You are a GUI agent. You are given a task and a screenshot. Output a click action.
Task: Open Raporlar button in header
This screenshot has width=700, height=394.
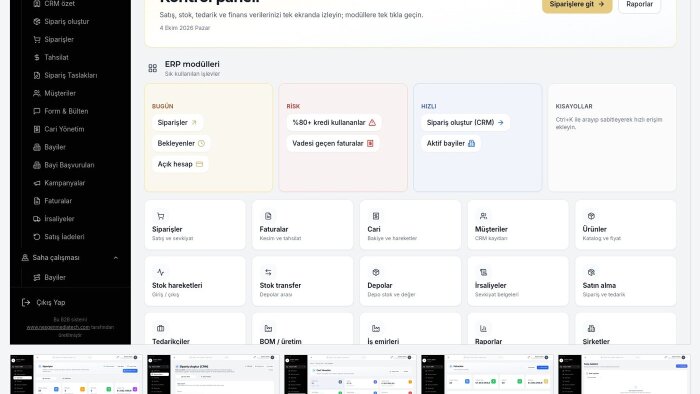[639, 4]
